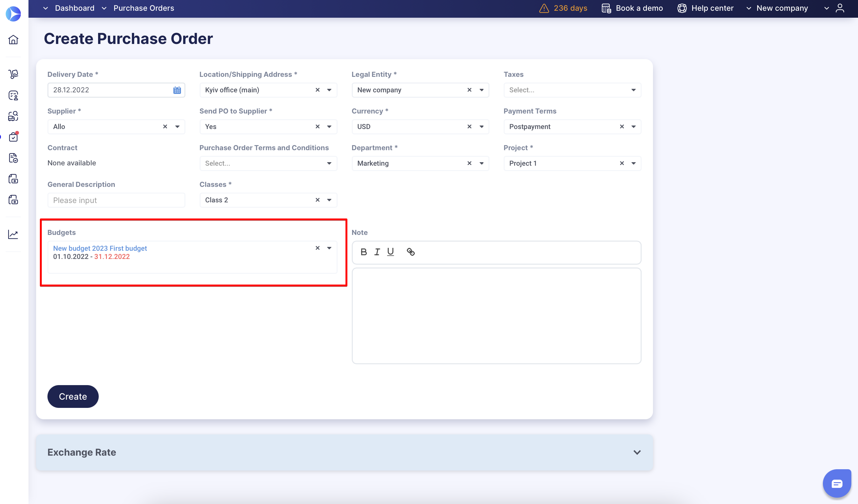Click the calendar icon in Delivery Date
The image size is (858, 504).
pos(177,90)
